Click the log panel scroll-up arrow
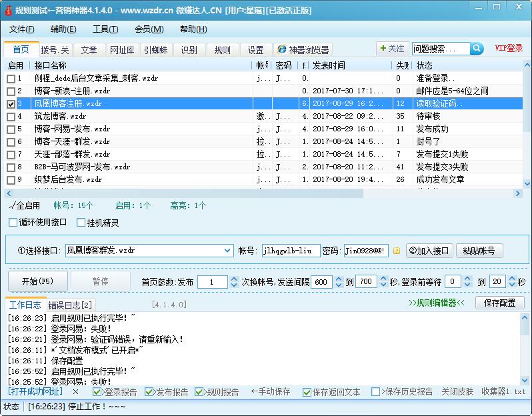This screenshot has width=532, height=416. (525, 318)
